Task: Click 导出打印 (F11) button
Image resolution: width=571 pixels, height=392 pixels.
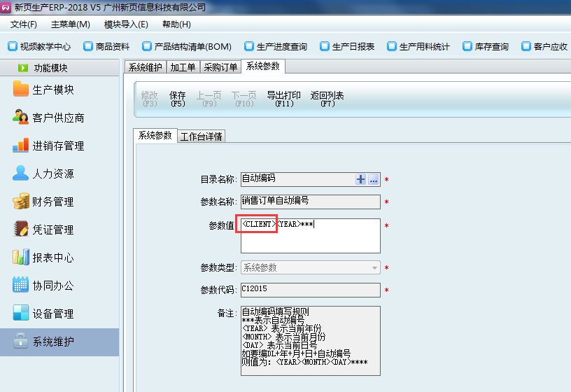Action: (x=283, y=99)
